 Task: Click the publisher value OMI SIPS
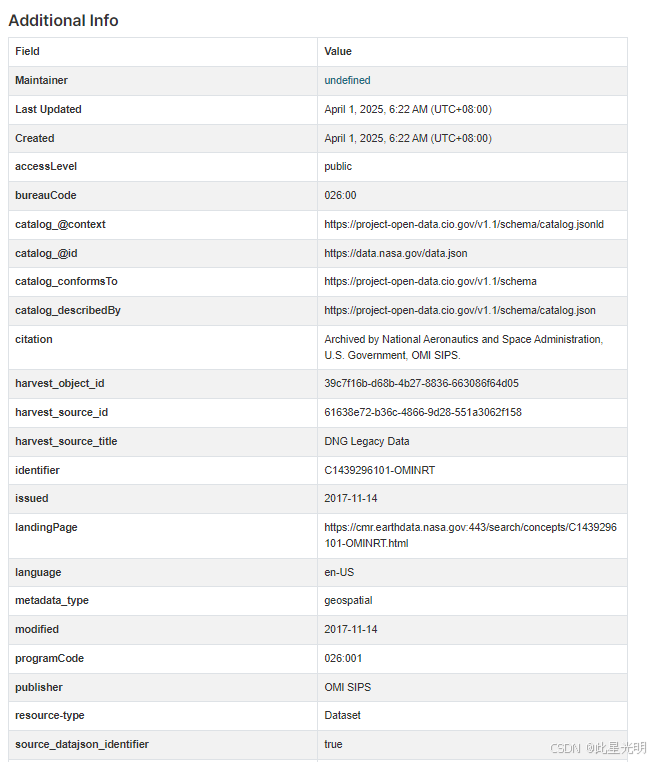(348, 687)
